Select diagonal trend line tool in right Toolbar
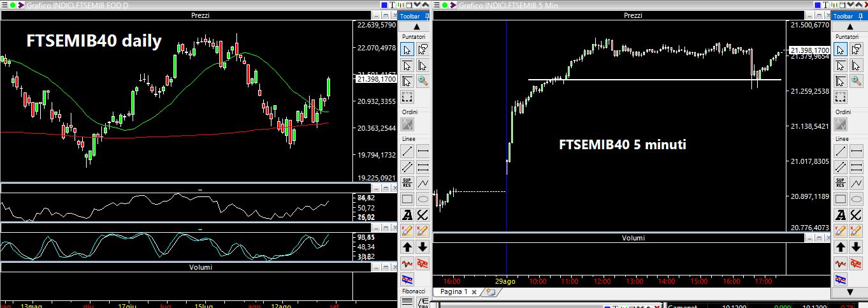The width and height of the screenshot is (868, 308). [841, 151]
